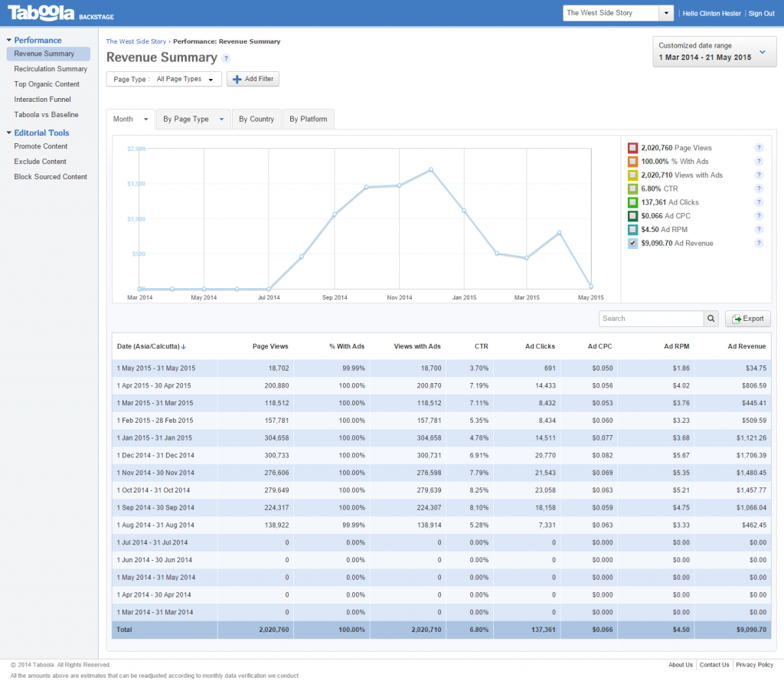Click the plus icon on Add Filter

point(239,79)
